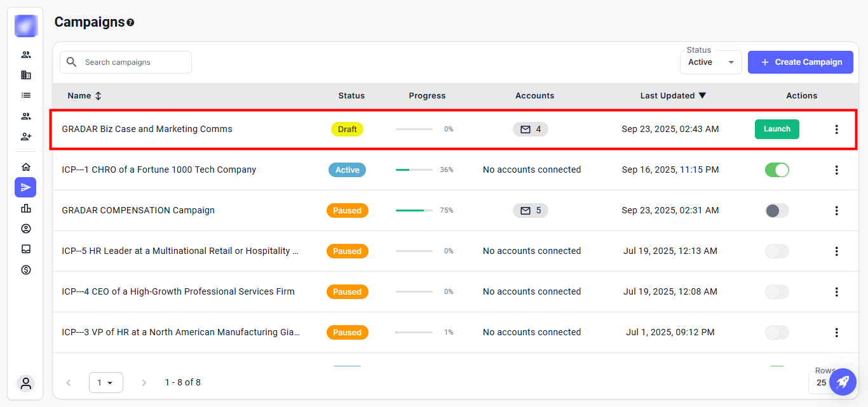Open the campaigns paper-plane icon in sidebar
The height and width of the screenshot is (407, 868).
(25, 187)
